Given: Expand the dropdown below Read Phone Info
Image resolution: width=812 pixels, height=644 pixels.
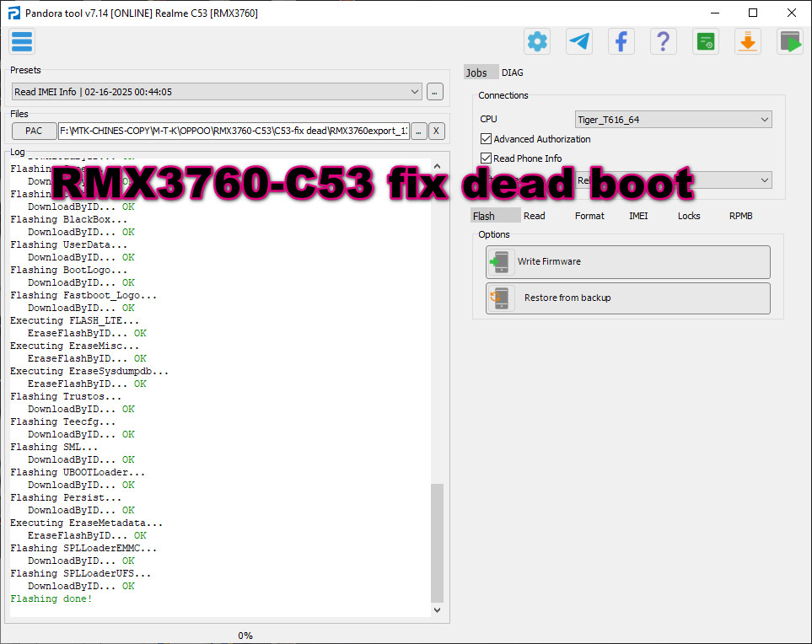Looking at the screenshot, I should click(764, 180).
